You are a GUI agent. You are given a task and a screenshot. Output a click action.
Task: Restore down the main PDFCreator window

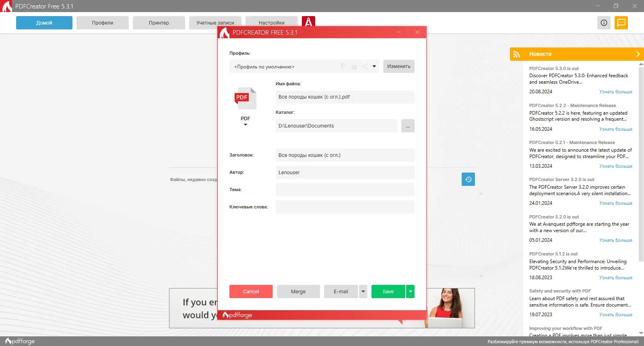pyautogui.click(x=616, y=6)
